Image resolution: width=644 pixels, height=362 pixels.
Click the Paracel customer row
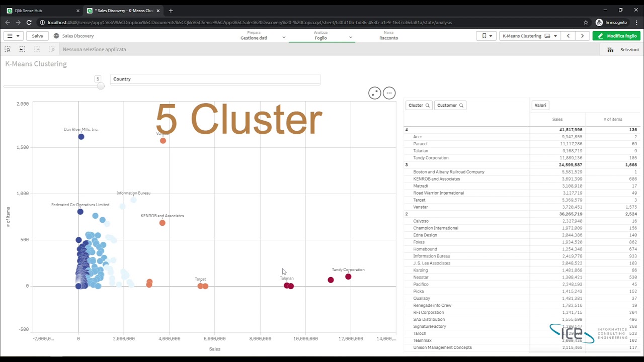[x=521, y=144]
